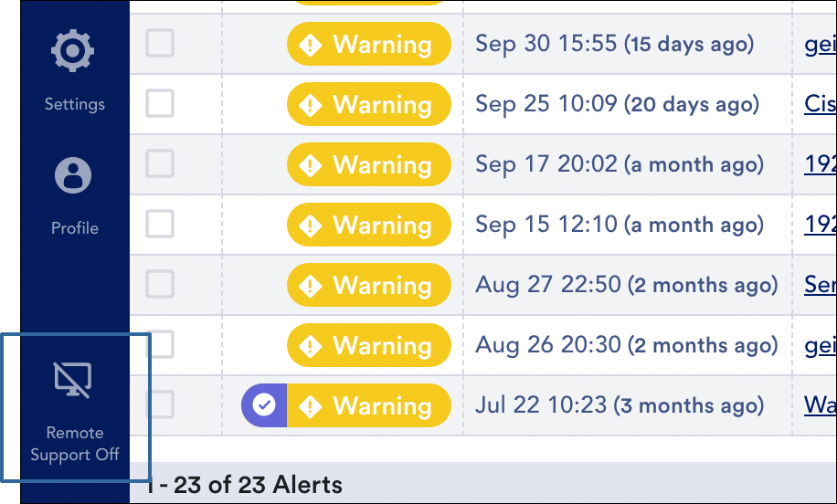Check the box for Sep 17 20:02 alert
This screenshot has width=837, height=504.
tap(160, 163)
